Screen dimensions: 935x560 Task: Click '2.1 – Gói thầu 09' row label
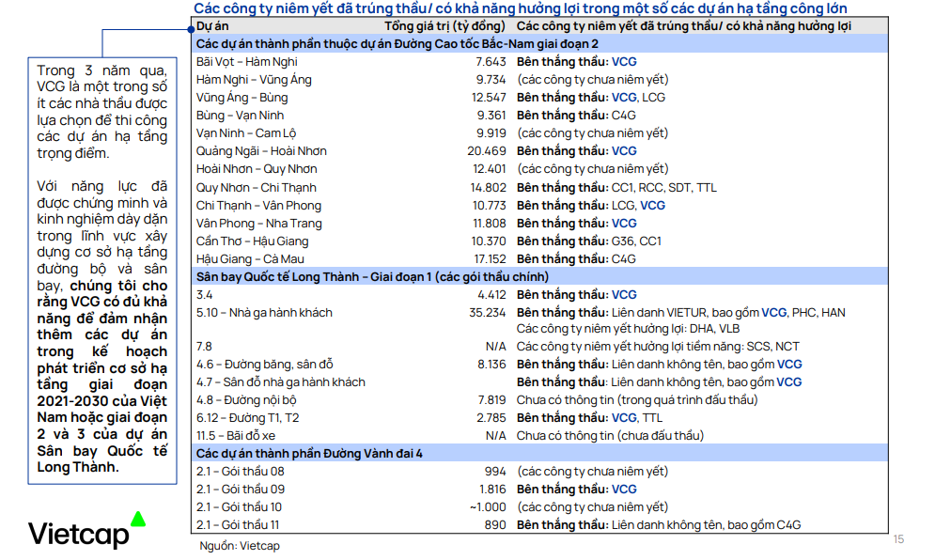tap(241, 490)
